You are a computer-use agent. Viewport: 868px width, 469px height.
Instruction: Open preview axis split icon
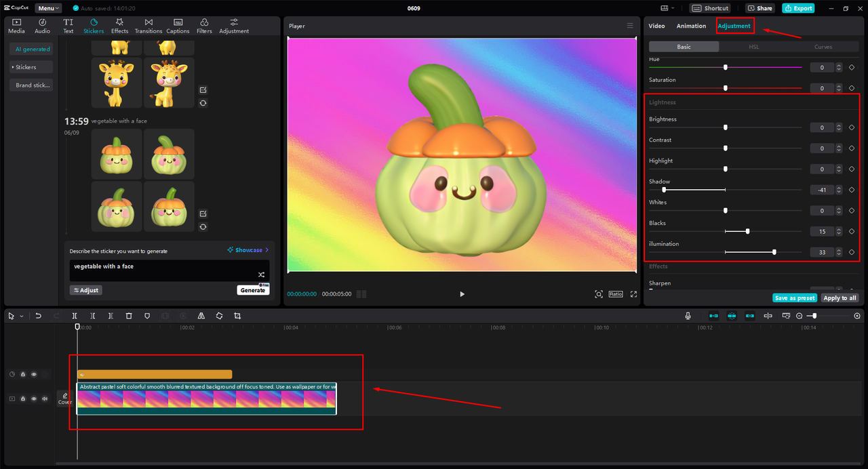768,316
